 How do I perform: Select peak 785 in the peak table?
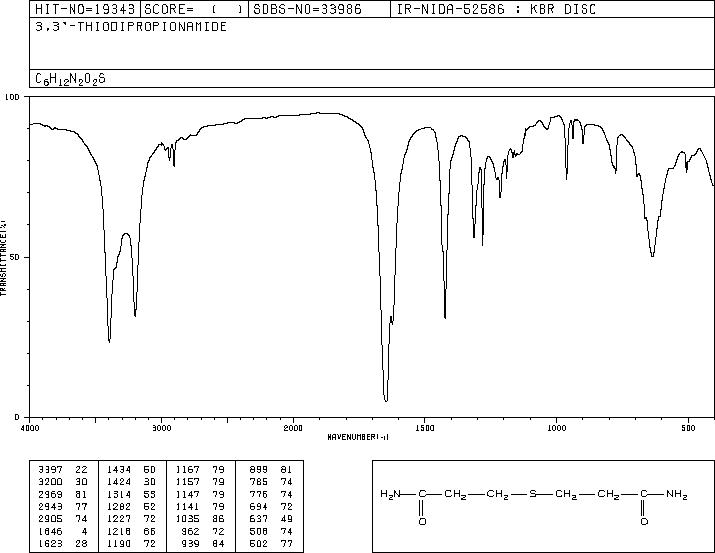[259, 482]
